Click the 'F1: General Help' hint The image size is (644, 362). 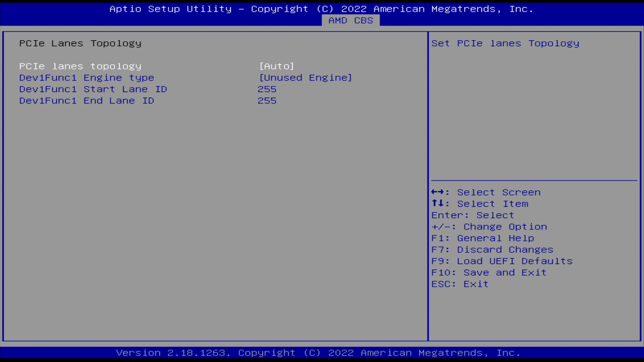pos(483,238)
